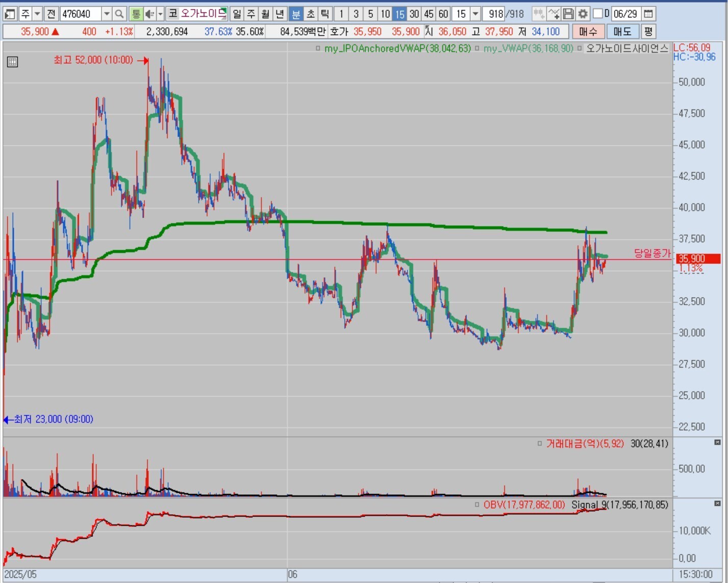Click the Signal 9 legend label
The width and height of the screenshot is (728, 583).
pos(620,505)
